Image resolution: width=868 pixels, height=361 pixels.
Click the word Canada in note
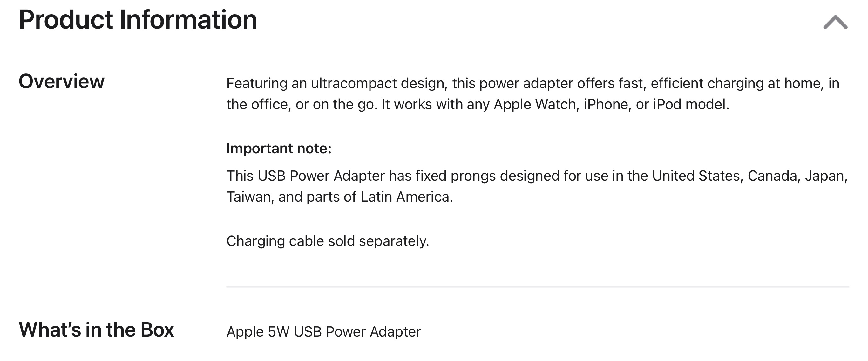click(x=772, y=176)
